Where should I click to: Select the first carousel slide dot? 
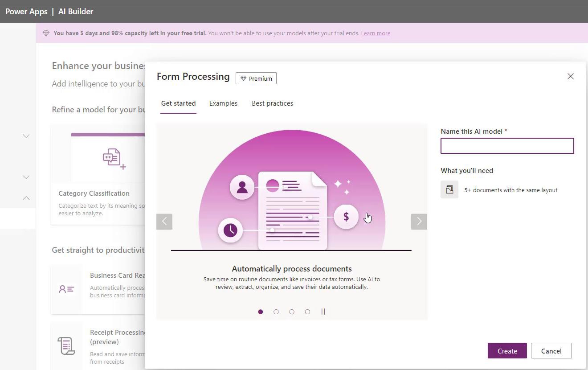[x=261, y=312]
